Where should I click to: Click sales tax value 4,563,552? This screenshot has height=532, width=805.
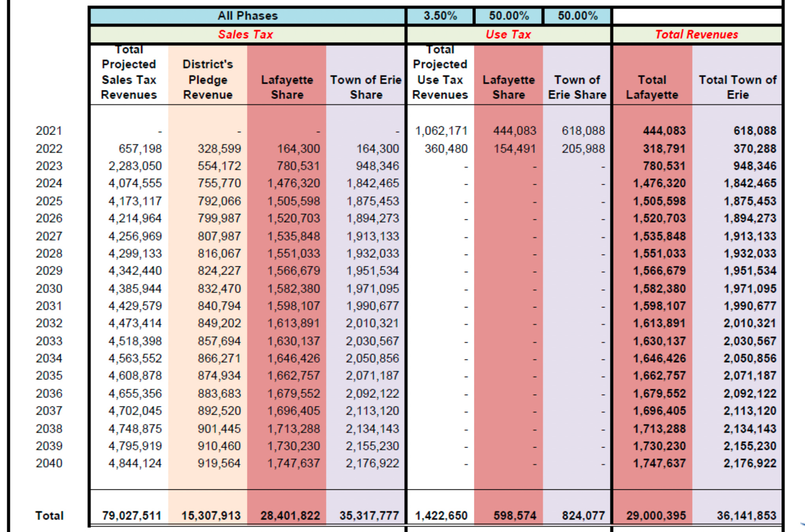point(135,359)
